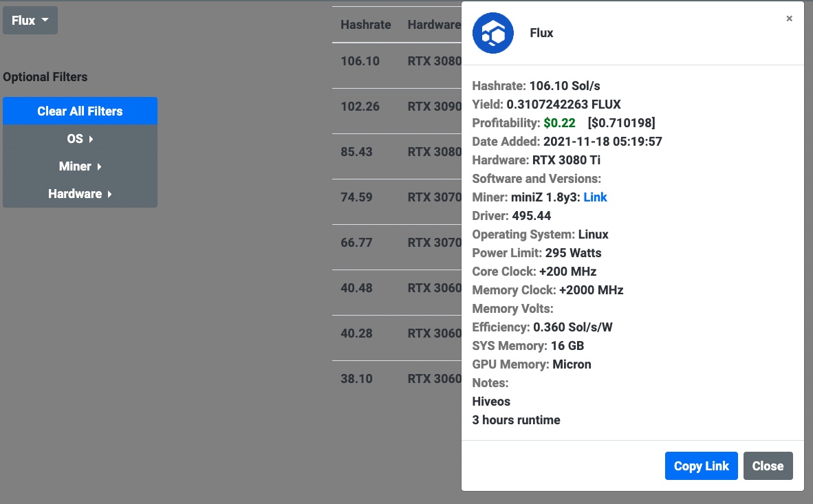
Task: Click the Flux coin logo icon
Action: pyautogui.click(x=492, y=33)
